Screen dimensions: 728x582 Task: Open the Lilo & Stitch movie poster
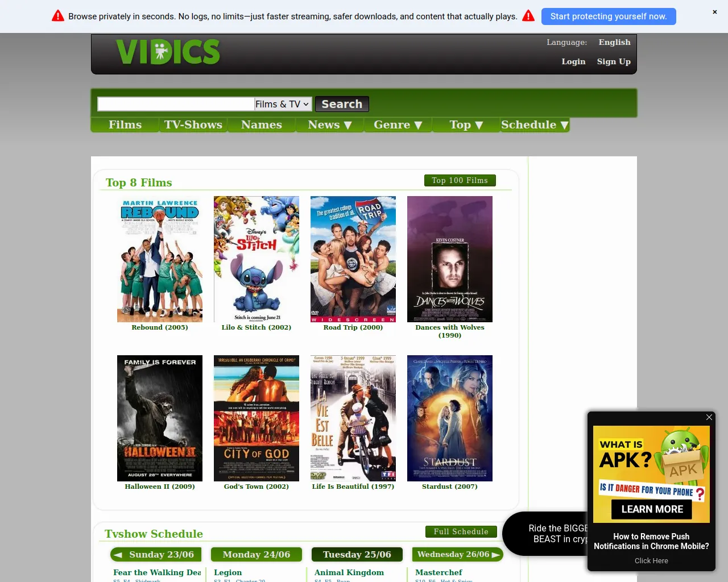tap(256, 259)
